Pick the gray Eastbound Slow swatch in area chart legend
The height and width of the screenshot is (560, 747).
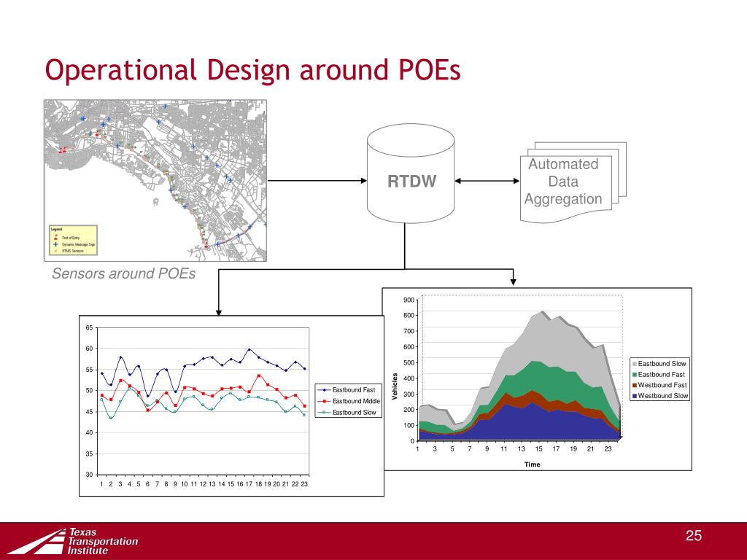[x=635, y=364]
